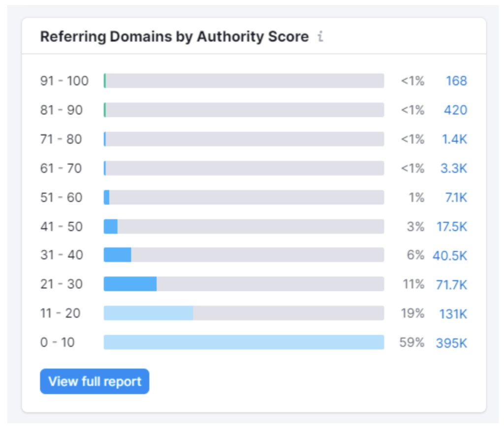Click the Referring Domains by Authority Score title

pos(174,37)
